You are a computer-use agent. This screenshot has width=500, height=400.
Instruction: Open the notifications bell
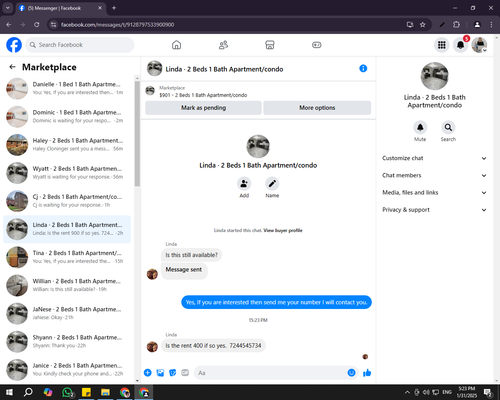(x=460, y=45)
